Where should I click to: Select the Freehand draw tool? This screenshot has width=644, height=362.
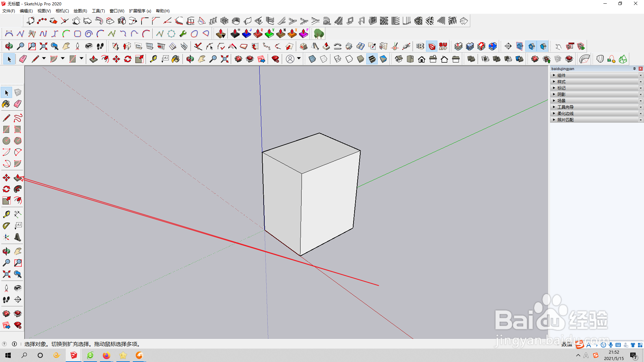click(18, 118)
